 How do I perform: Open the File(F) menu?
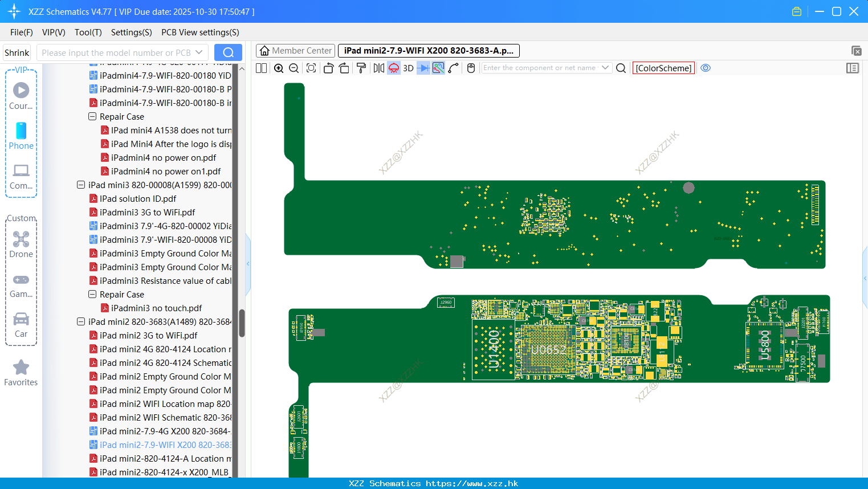click(22, 32)
